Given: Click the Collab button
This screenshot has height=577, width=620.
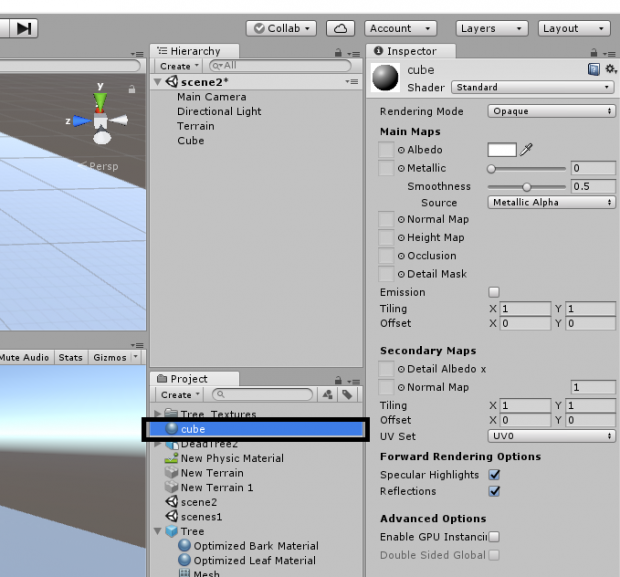Looking at the screenshot, I should [x=281, y=29].
